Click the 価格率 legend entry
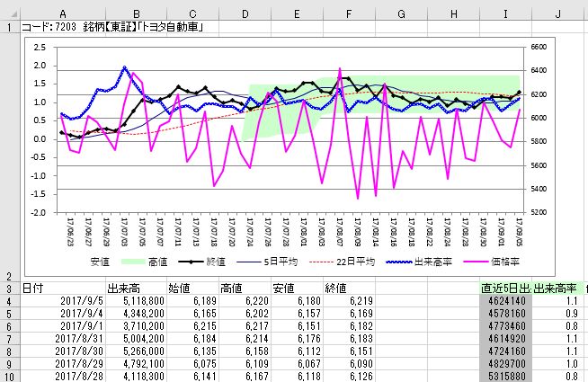The height and width of the screenshot is (382, 588). (x=491, y=262)
